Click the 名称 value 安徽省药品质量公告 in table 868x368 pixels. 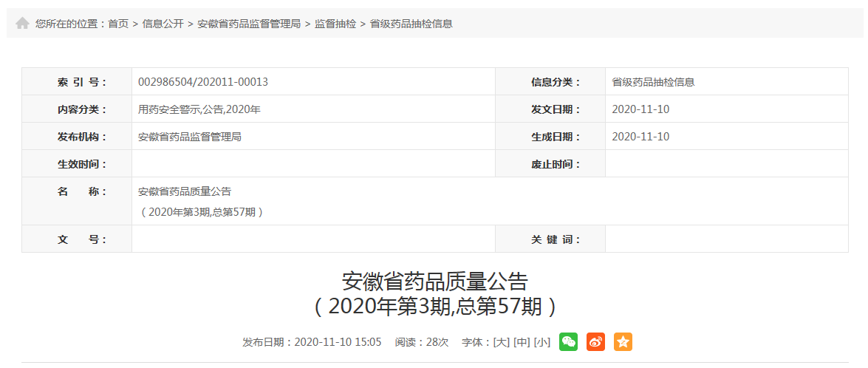coord(185,191)
